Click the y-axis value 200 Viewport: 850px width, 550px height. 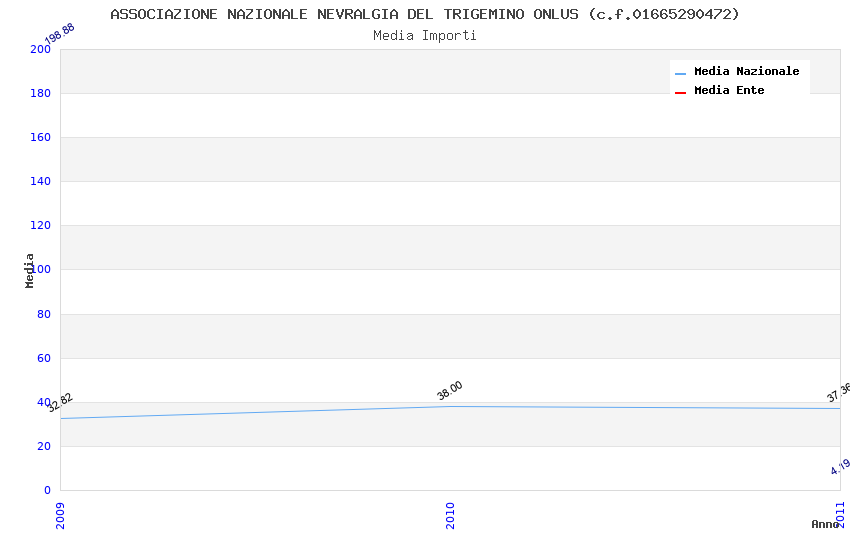(40, 49)
